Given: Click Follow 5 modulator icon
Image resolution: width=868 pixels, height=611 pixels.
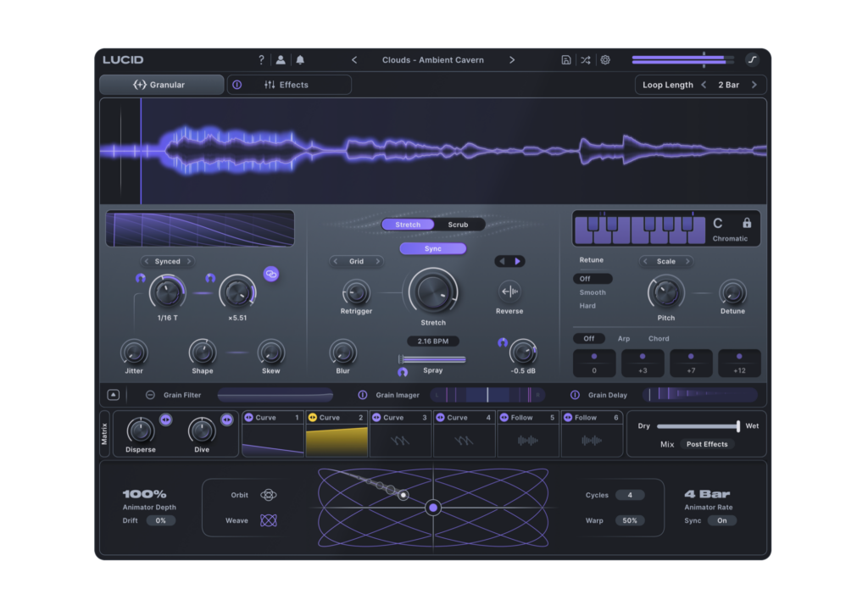Looking at the screenshot, I should pyautogui.click(x=504, y=418).
